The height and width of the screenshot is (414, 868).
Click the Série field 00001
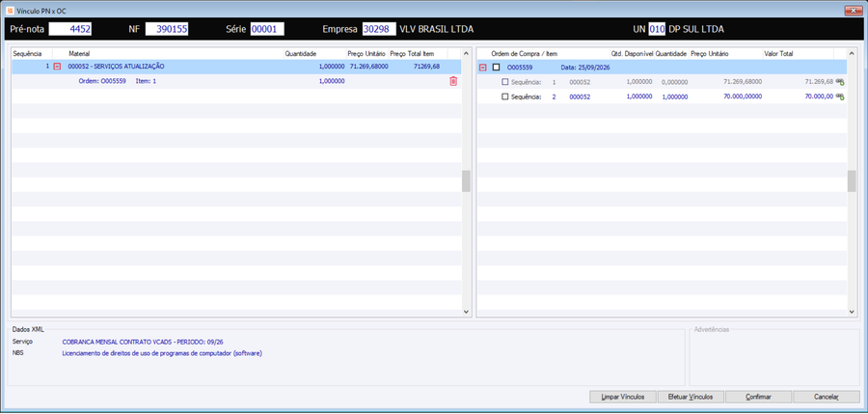[267, 29]
